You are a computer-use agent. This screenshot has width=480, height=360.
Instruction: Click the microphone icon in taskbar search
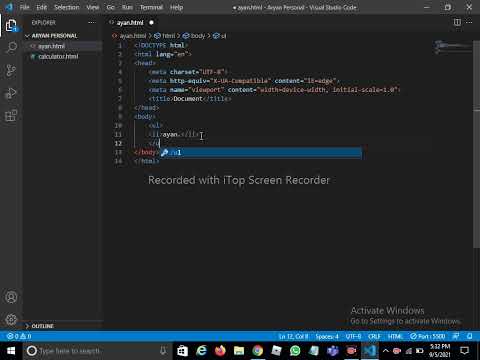pyautogui.click(x=163, y=351)
